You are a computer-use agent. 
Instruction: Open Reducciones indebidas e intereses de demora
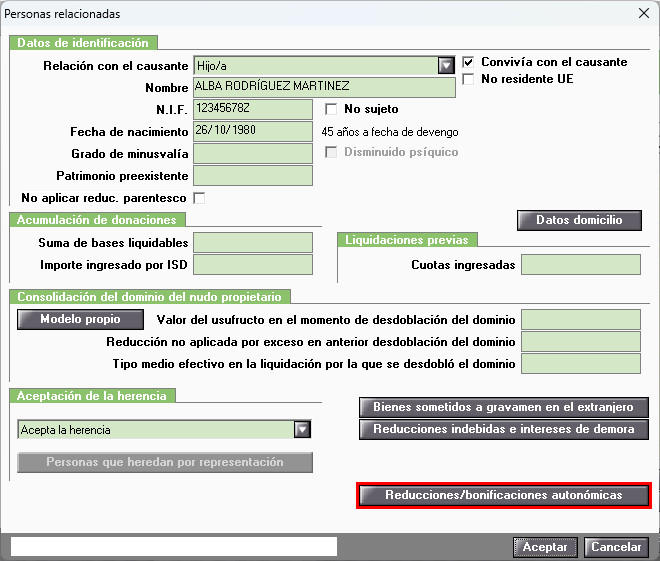coord(503,429)
